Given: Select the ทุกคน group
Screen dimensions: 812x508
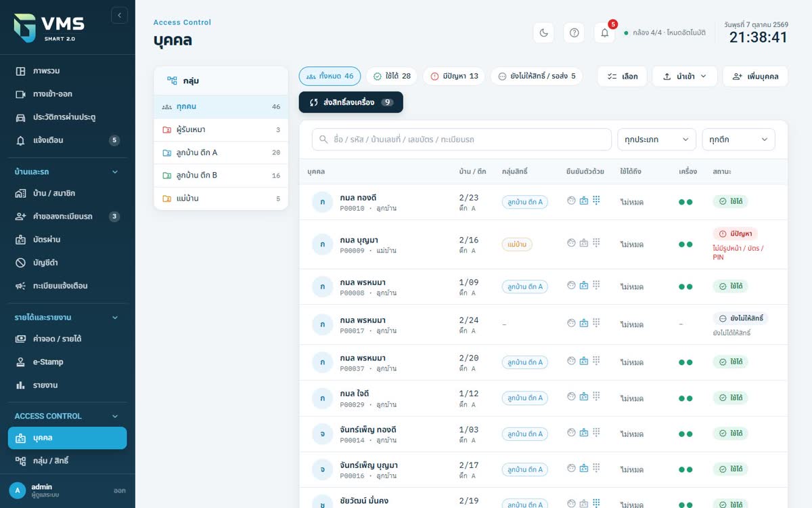Looking at the screenshot, I should click(x=221, y=107).
